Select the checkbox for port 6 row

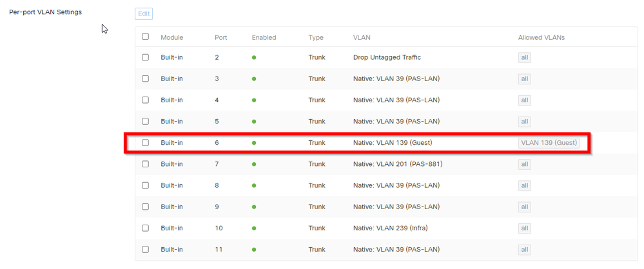(145, 143)
